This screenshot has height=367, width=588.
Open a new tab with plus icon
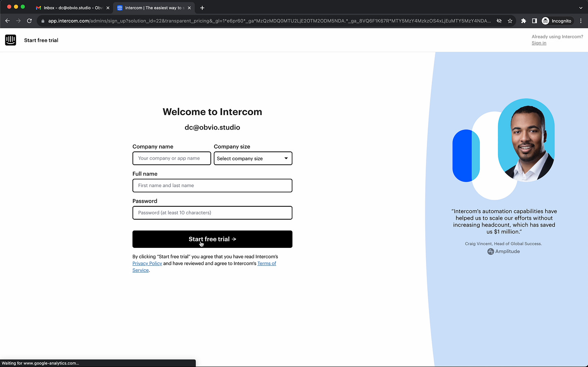tap(202, 8)
